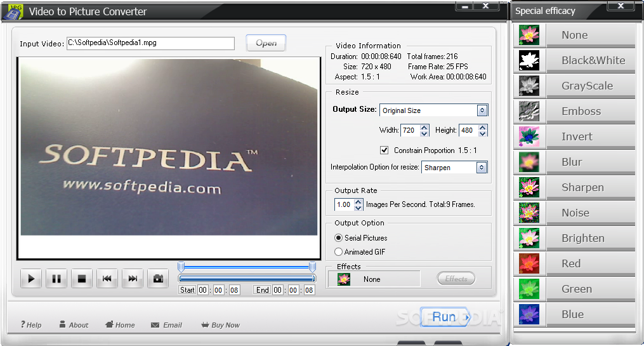Jump to previous frame button
This screenshot has height=346, width=644.
[107, 279]
